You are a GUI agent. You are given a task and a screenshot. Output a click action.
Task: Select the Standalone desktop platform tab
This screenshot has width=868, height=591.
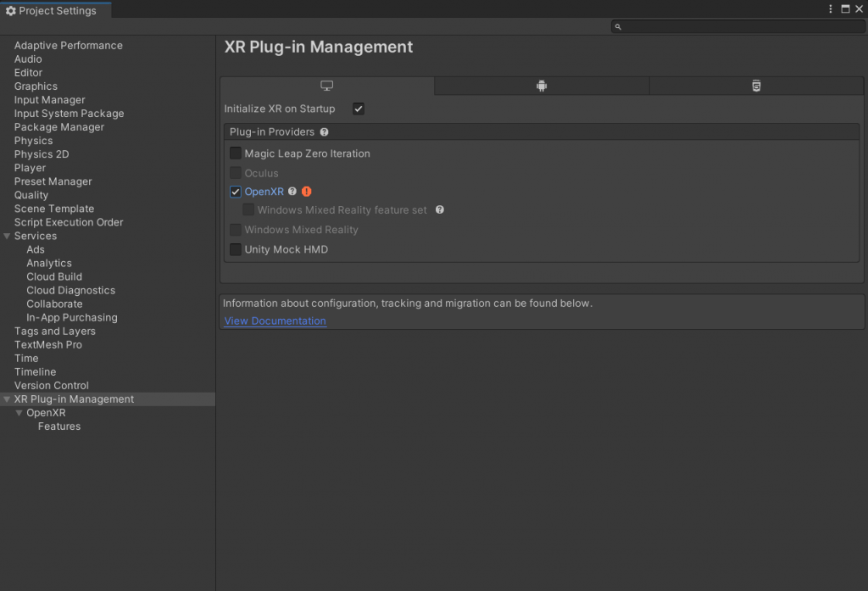click(327, 86)
